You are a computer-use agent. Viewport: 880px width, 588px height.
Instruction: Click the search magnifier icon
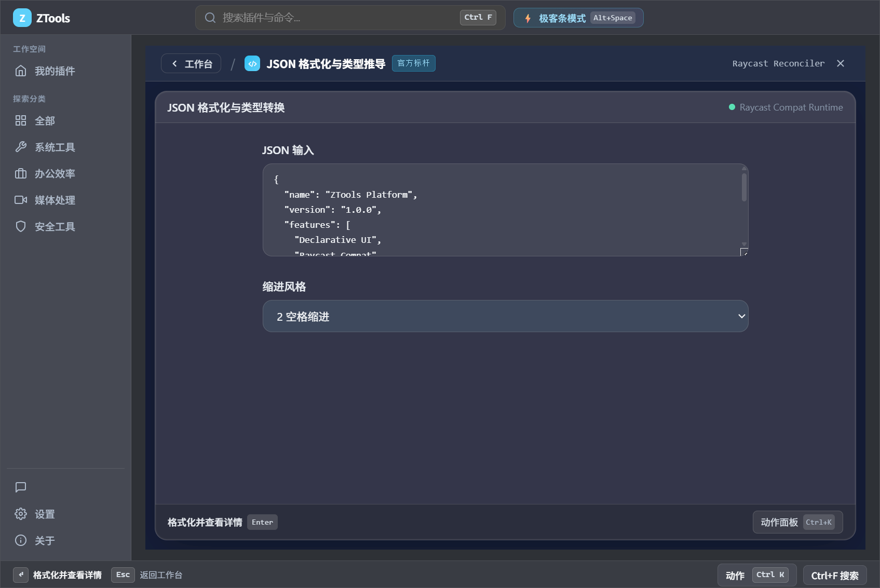(x=210, y=18)
